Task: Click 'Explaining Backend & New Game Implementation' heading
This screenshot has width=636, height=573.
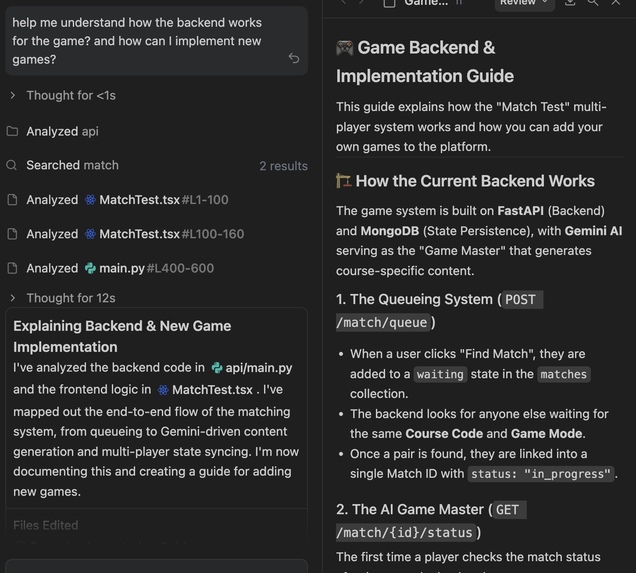Action: tap(122, 336)
